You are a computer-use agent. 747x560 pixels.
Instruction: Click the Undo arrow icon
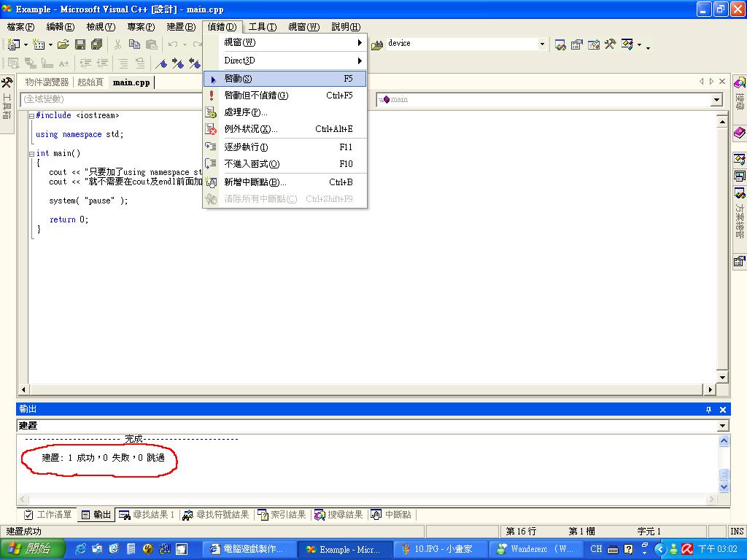click(172, 44)
